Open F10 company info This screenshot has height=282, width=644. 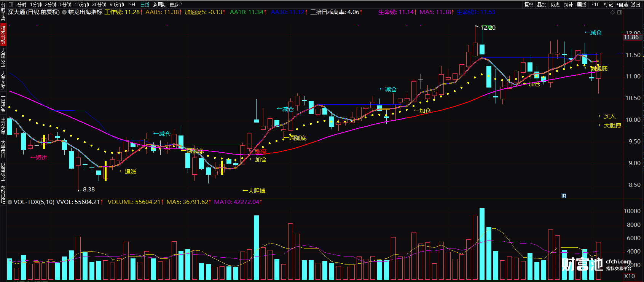point(595,5)
